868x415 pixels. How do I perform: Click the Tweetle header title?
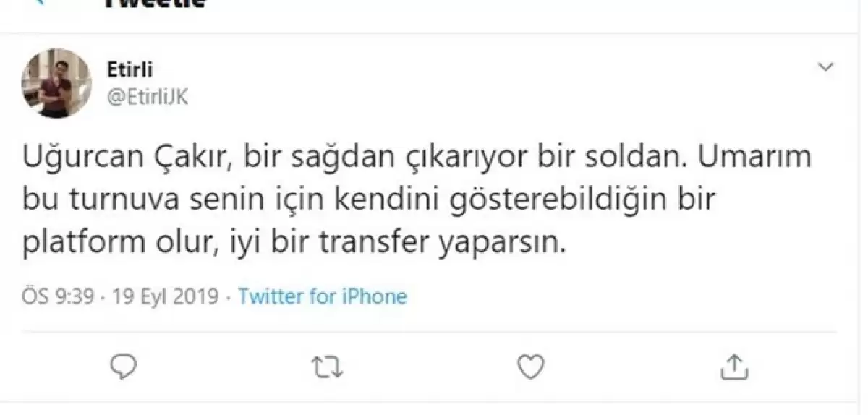[x=156, y=4]
